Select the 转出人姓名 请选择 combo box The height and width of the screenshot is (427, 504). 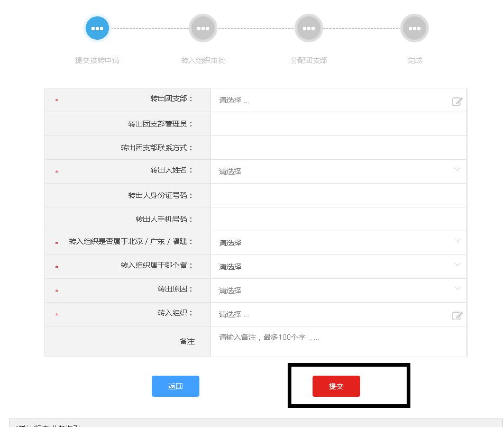point(317,171)
